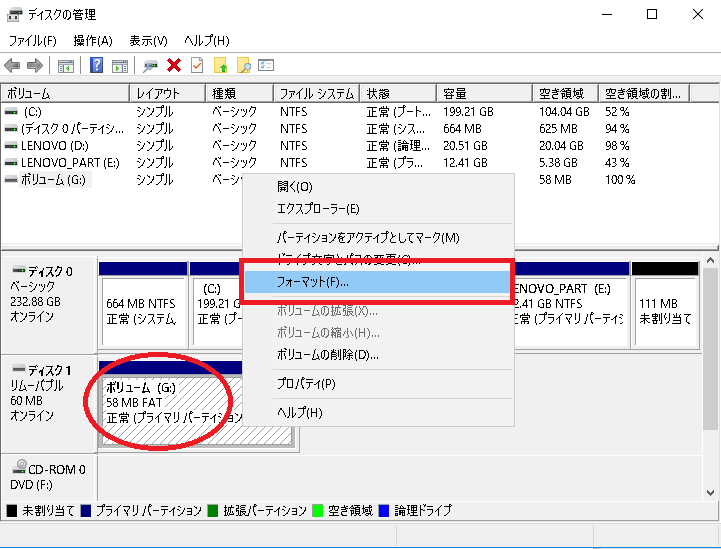Click the red X delete icon
The width and height of the screenshot is (721, 549).
click(174, 65)
